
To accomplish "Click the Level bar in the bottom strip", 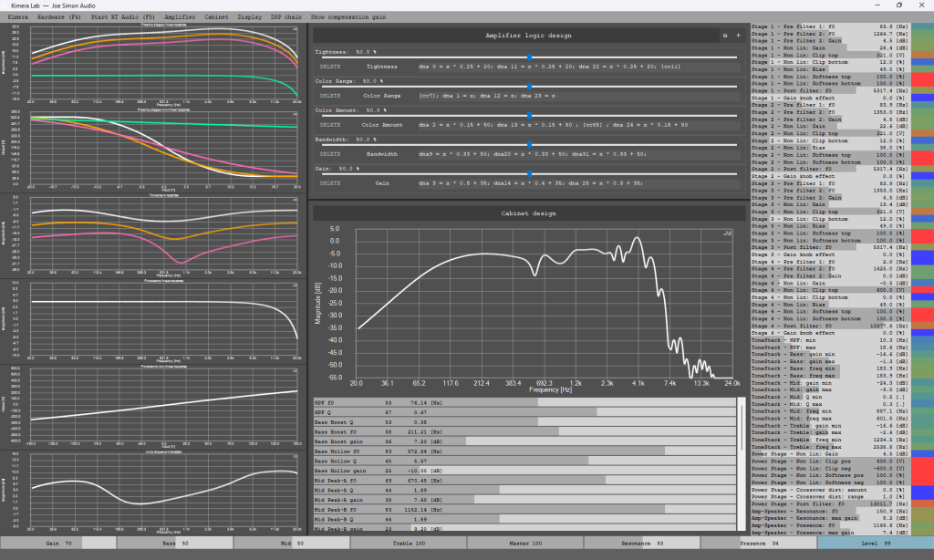I will click(875, 543).
